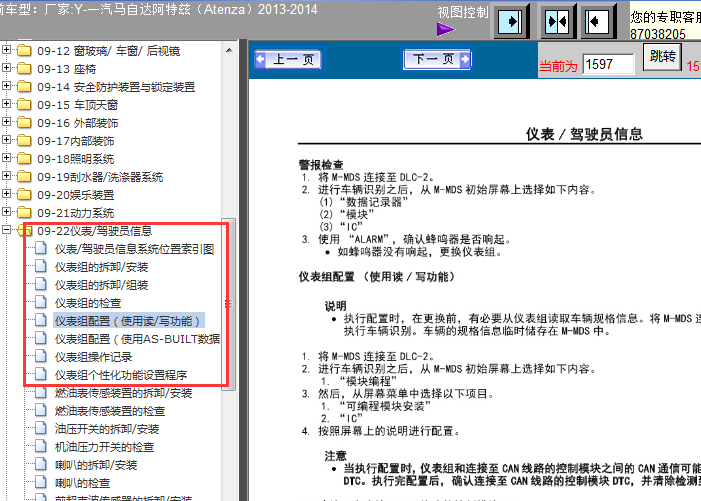Open 燃油表传感装置的拆卸/安装 page

tap(123, 393)
